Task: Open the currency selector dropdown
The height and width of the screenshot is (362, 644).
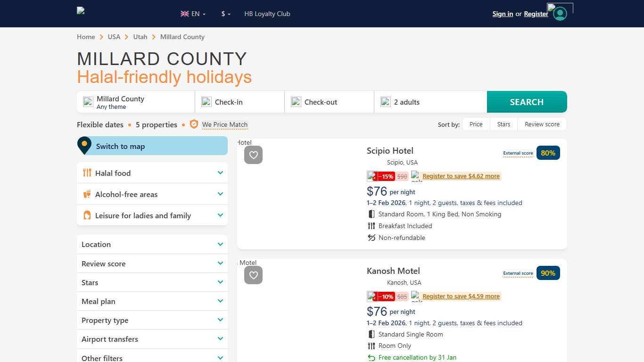Action: [225, 14]
